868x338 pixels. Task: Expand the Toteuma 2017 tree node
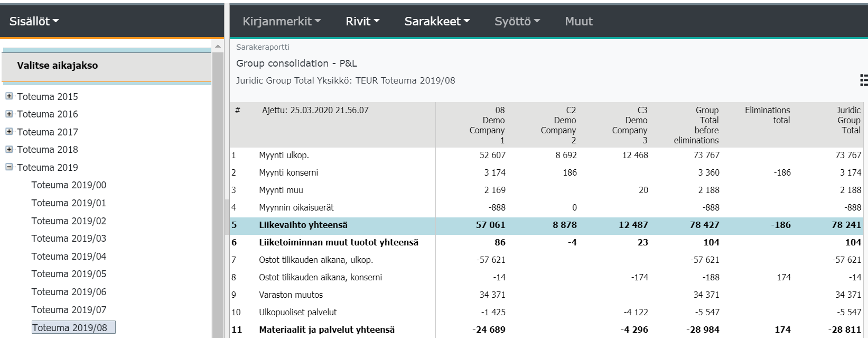[x=9, y=132]
